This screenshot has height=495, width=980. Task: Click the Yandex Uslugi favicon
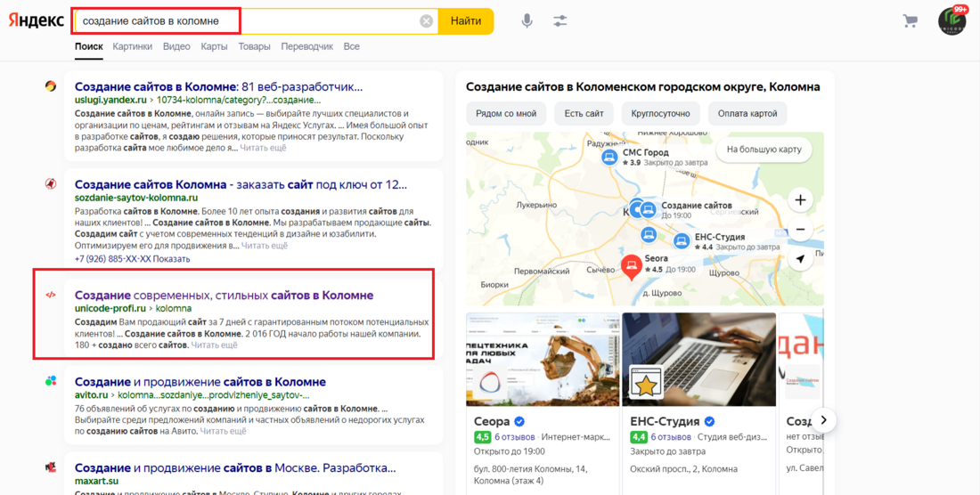[51, 86]
